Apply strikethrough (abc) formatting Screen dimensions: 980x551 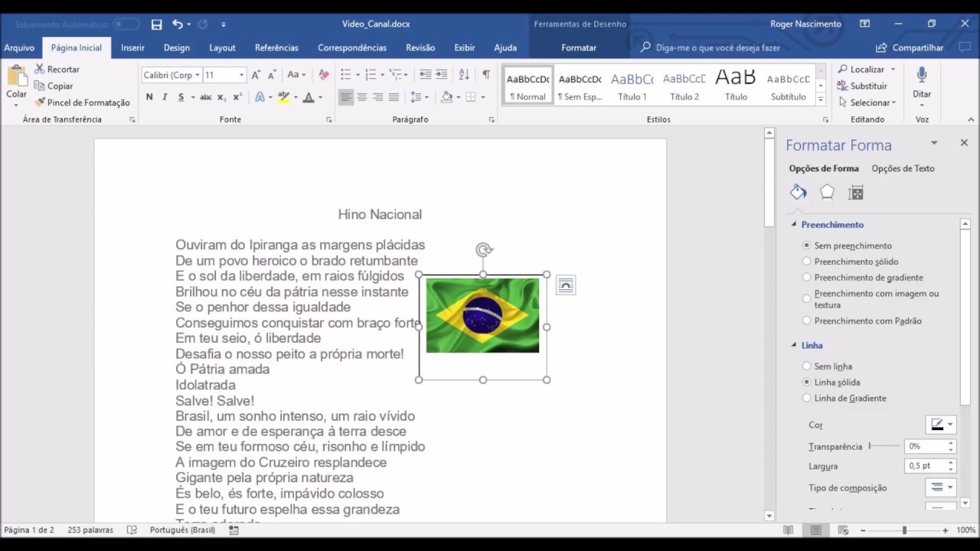[205, 97]
